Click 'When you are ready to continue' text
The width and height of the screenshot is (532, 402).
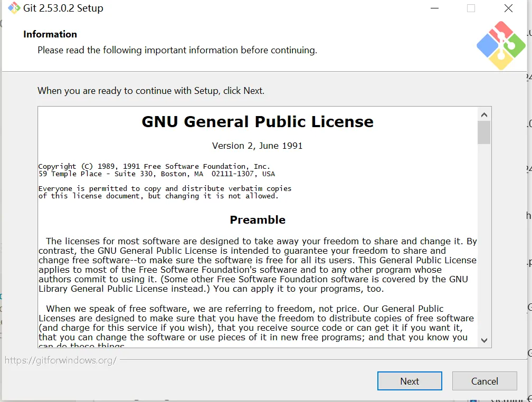(151, 91)
